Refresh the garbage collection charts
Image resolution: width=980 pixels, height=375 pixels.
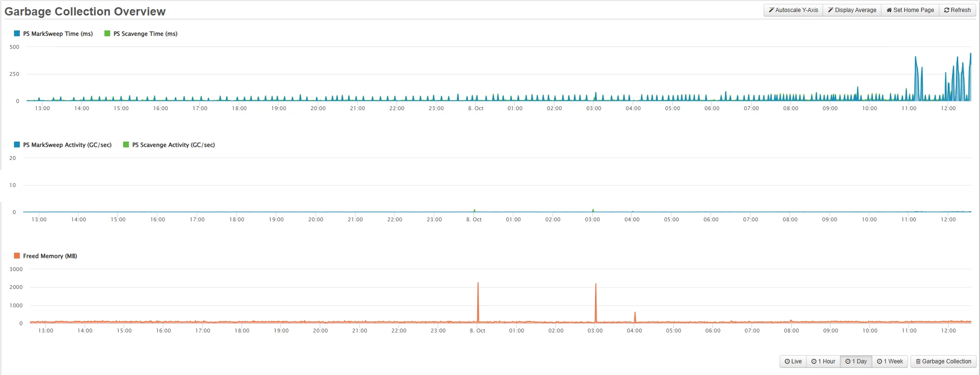click(x=957, y=10)
